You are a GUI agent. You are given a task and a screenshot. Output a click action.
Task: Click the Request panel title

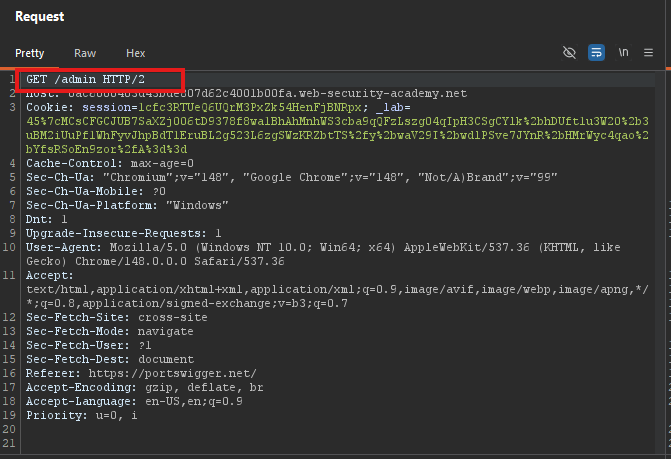pos(39,16)
